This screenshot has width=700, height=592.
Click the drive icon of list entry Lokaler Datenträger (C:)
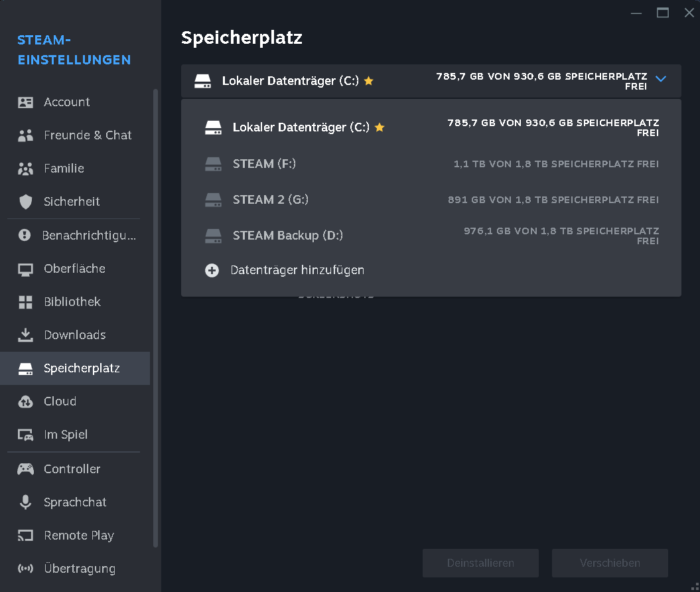(214, 127)
